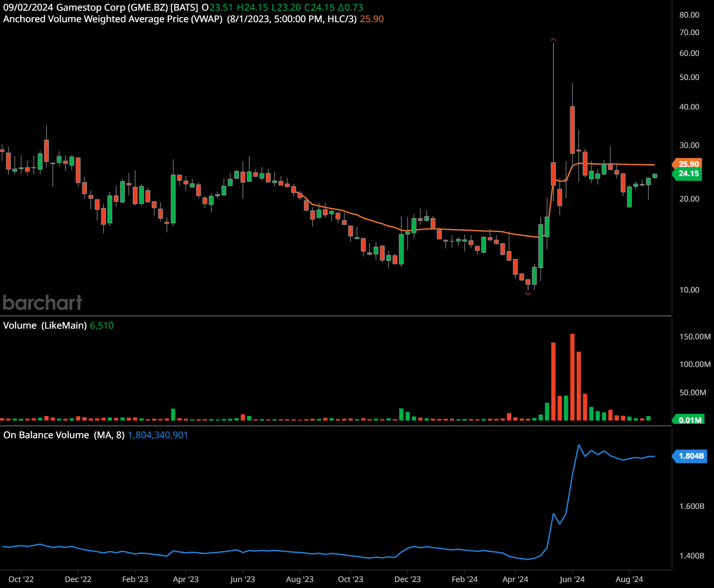Screen dimensions: 714x588
Task: Click the header close value C24.15
Action: coord(319,7)
